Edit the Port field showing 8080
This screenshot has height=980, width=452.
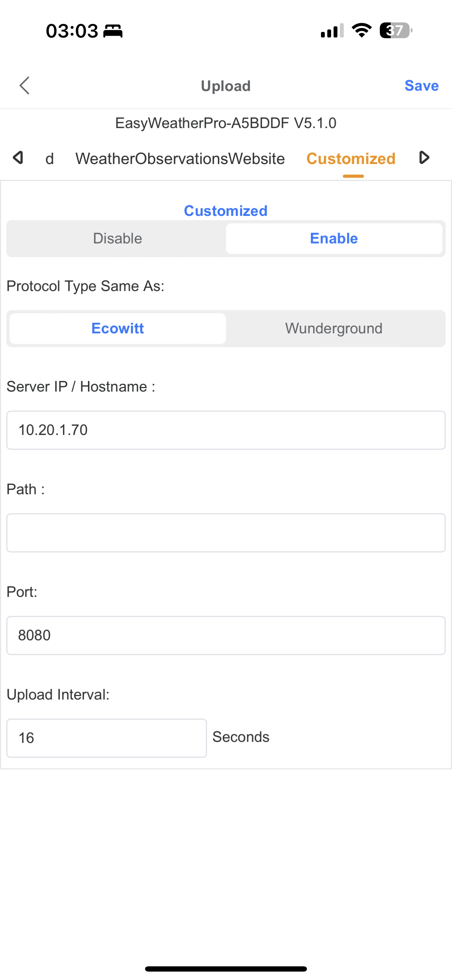(x=226, y=635)
